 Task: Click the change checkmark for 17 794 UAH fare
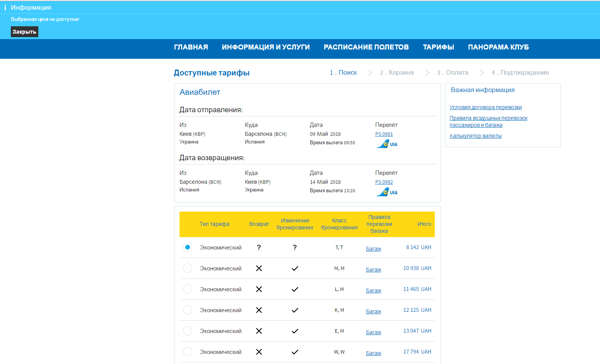pos(295,352)
